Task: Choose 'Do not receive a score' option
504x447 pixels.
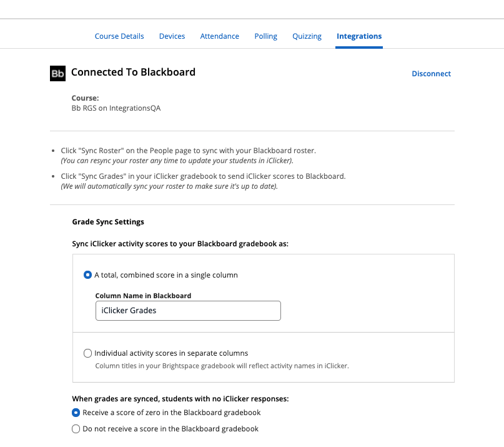Action: tap(76, 428)
